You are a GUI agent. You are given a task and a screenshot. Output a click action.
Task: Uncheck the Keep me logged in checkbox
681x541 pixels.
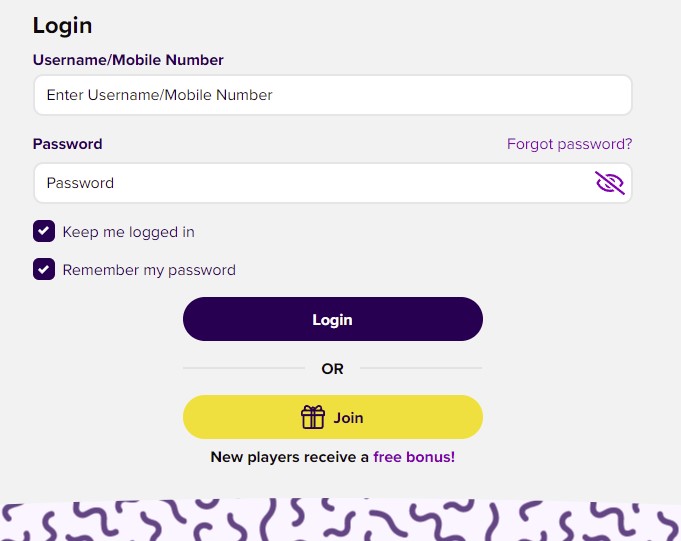[x=44, y=231]
